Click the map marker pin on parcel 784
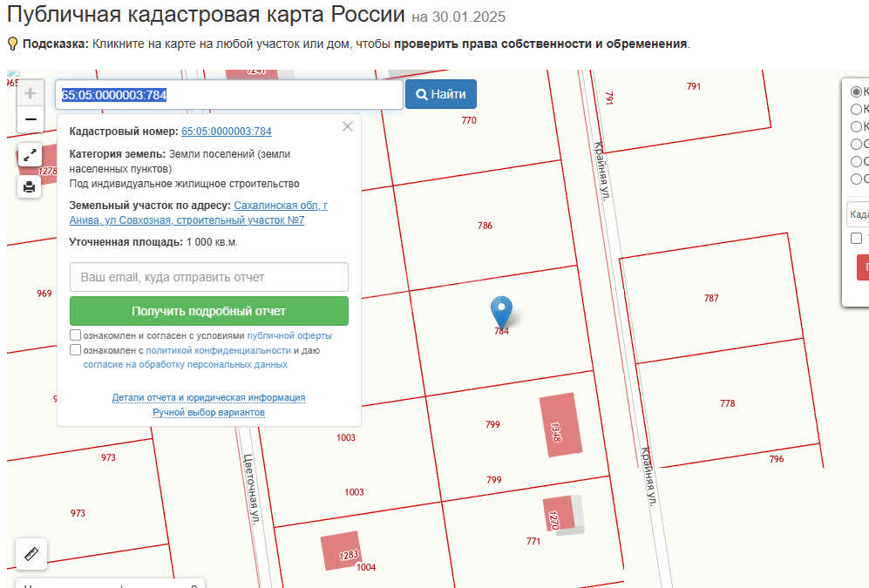 pos(500,309)
